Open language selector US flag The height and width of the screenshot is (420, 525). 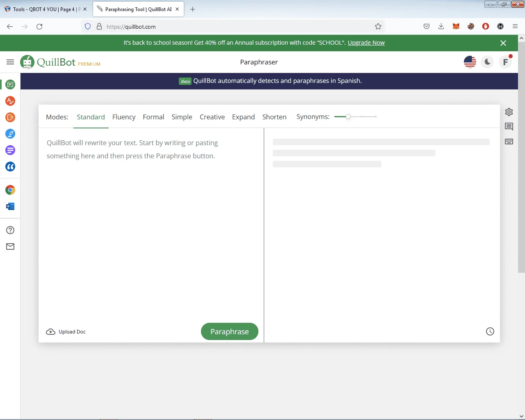pos(470,62)
